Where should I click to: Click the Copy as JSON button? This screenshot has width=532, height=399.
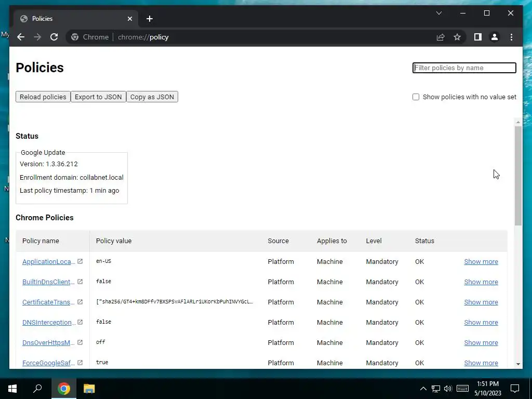pyautogui.click(x=152, y=97)
